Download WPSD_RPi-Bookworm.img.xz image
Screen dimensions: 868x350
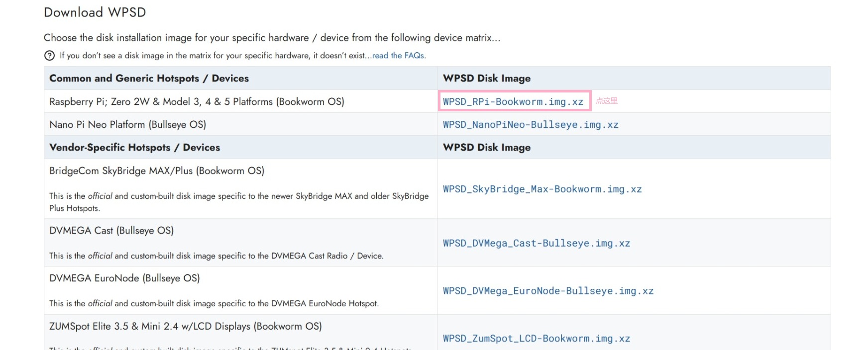coord(513,101)
